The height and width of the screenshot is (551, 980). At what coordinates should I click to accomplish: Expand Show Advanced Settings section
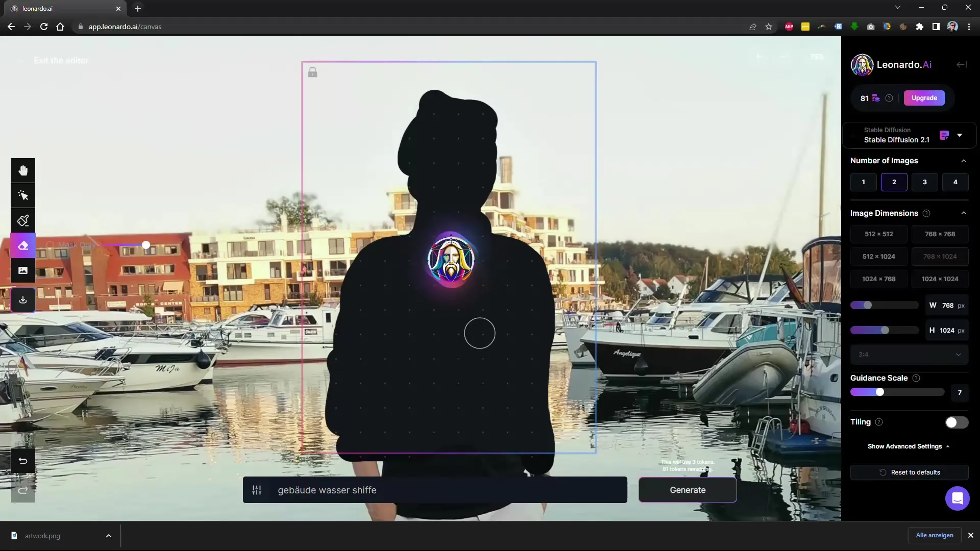[908, 446]
